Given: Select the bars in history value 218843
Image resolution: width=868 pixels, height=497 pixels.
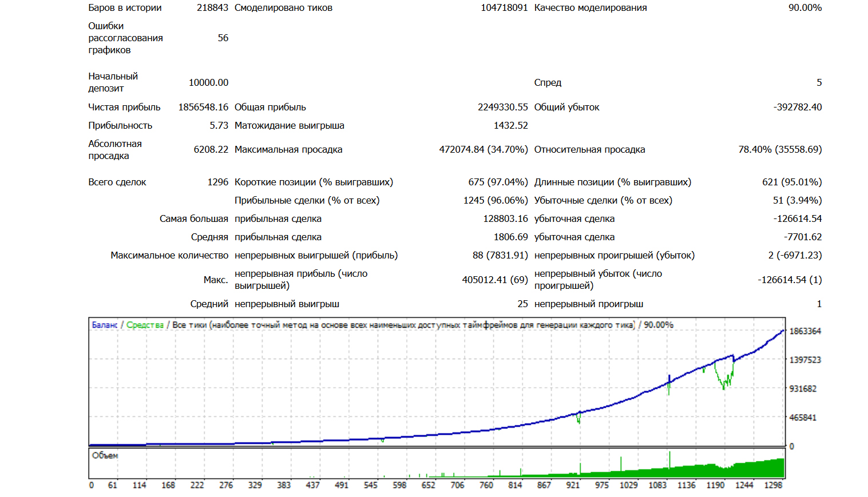Looking at the screenshot, I should pyautogui.click(x=212, y=7).
